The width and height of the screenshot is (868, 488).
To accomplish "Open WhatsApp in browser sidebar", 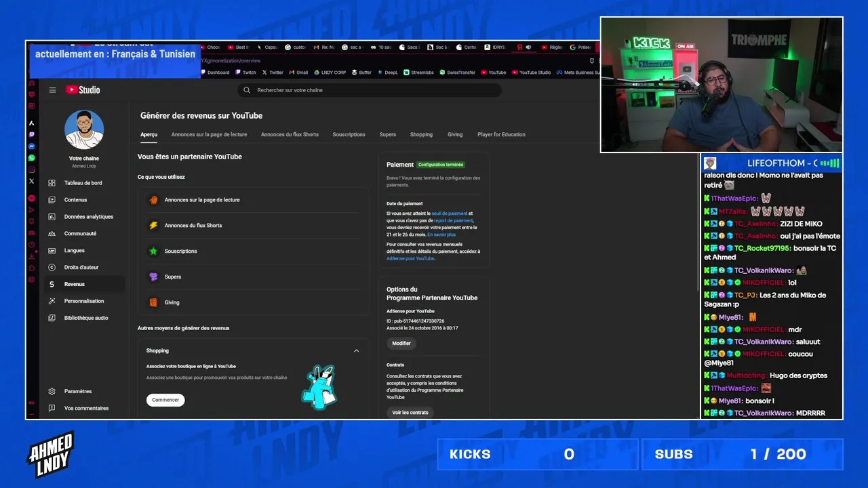I will point(32,158).
